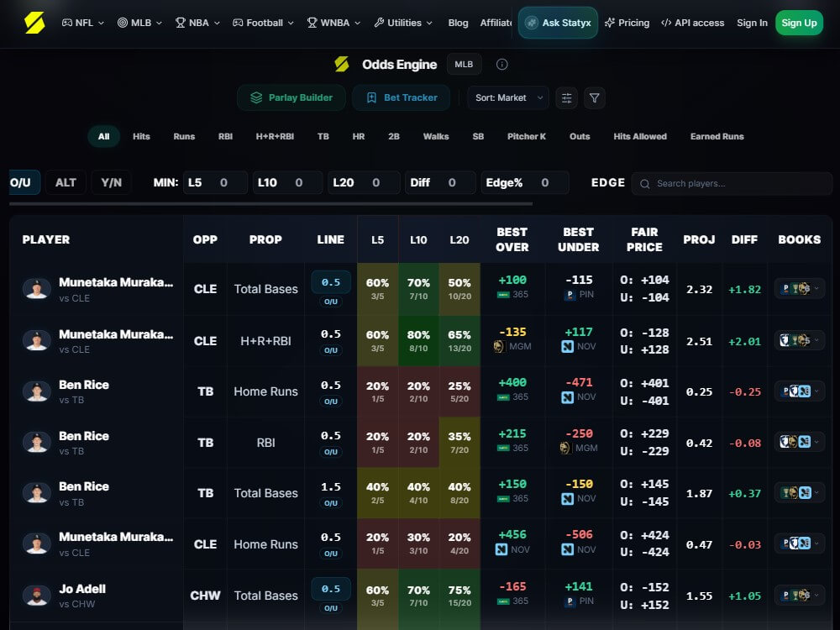The image size is (840, 630).
Task: Click NOV icon under +117 odds
Action: [x=567, y=347]
